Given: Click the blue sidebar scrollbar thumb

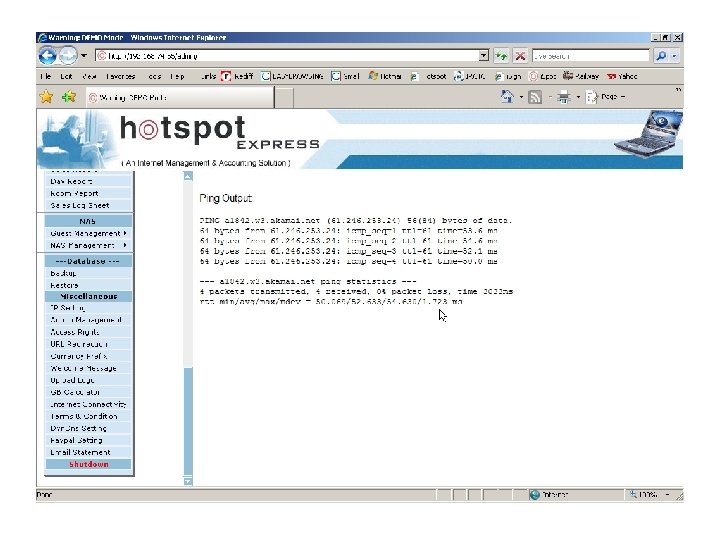Looking at the screenshot, I should 188,422.
